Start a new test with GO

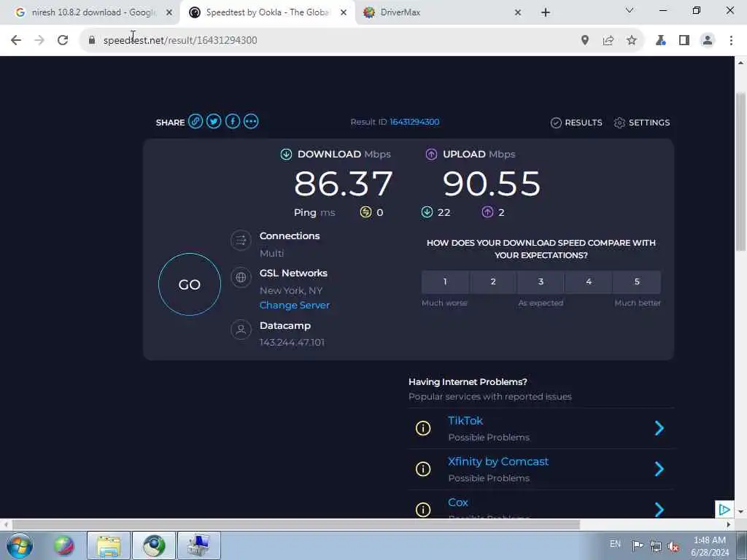click(x=190, y=284)
